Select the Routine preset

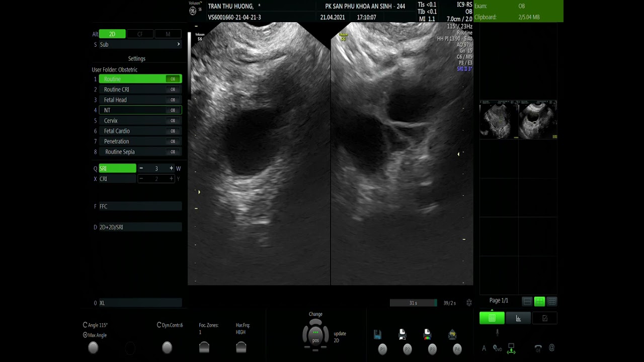pyautogui.click(x=140, y=79)
